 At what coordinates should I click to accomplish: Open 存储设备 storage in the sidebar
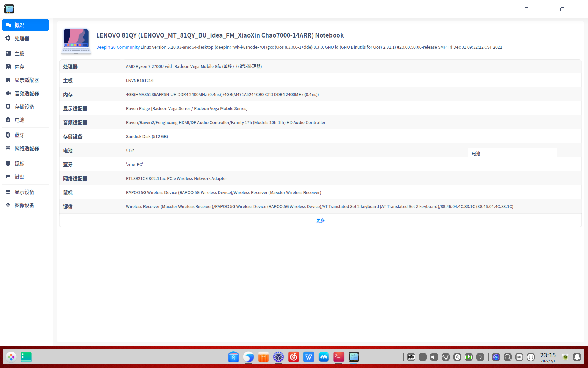point(26,107)
